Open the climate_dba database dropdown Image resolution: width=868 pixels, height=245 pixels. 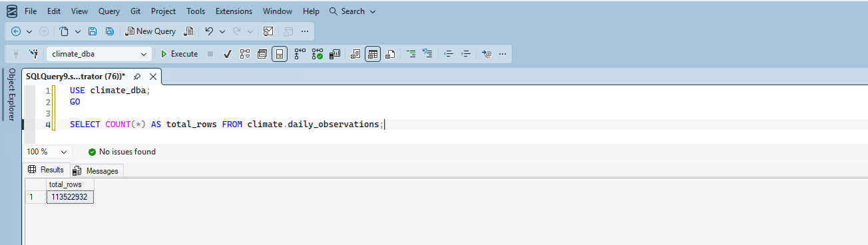coord(99,54)
